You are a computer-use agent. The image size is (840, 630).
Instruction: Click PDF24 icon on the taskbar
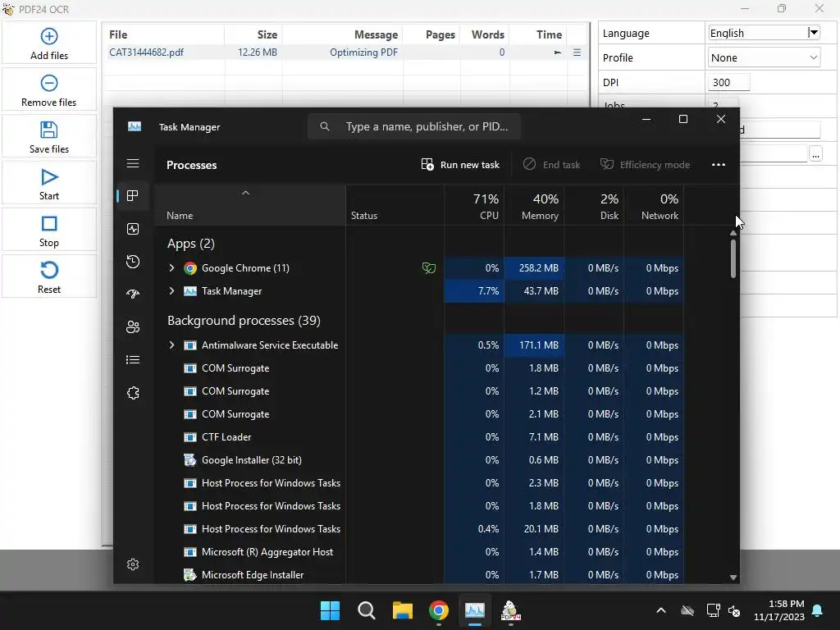pyautogui.click(x=510, y=610)
